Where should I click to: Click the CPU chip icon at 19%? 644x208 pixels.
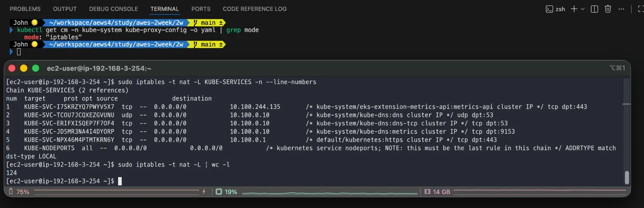click(x=219, y=192)
